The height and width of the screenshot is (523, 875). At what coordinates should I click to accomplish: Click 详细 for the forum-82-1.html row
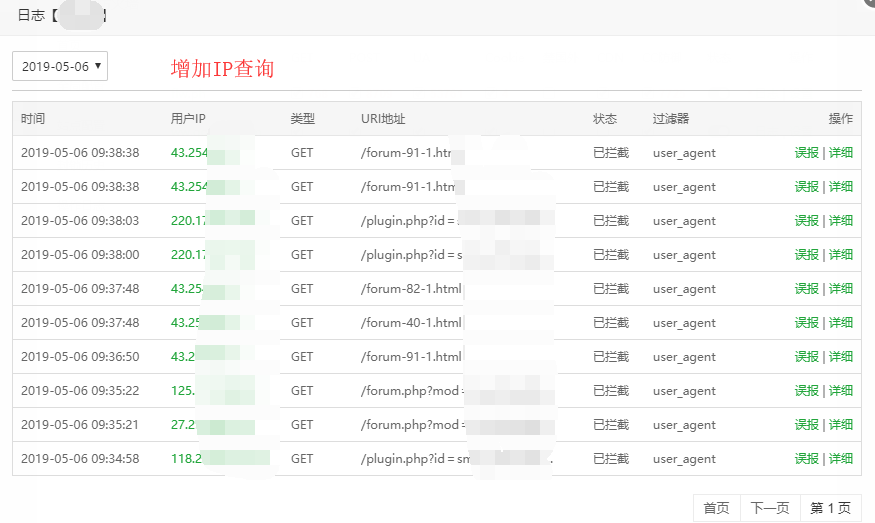tap(840, 289)
